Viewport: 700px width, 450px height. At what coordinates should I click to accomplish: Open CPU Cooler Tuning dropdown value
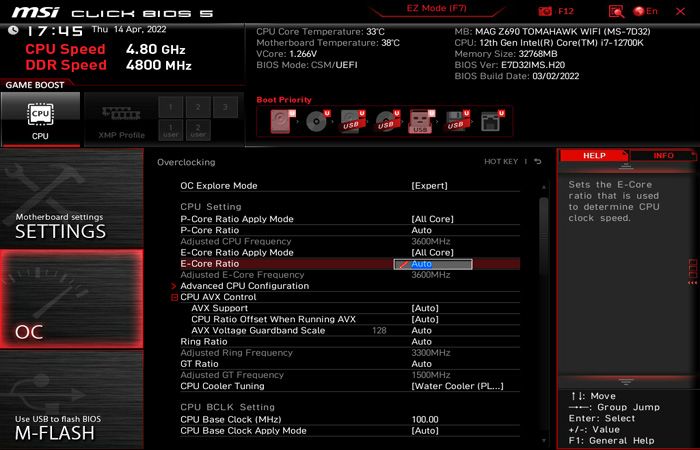coord(457,386)
